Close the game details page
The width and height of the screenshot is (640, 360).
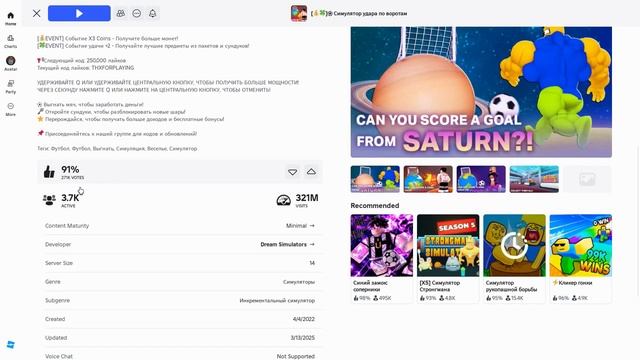click(37, 13)
